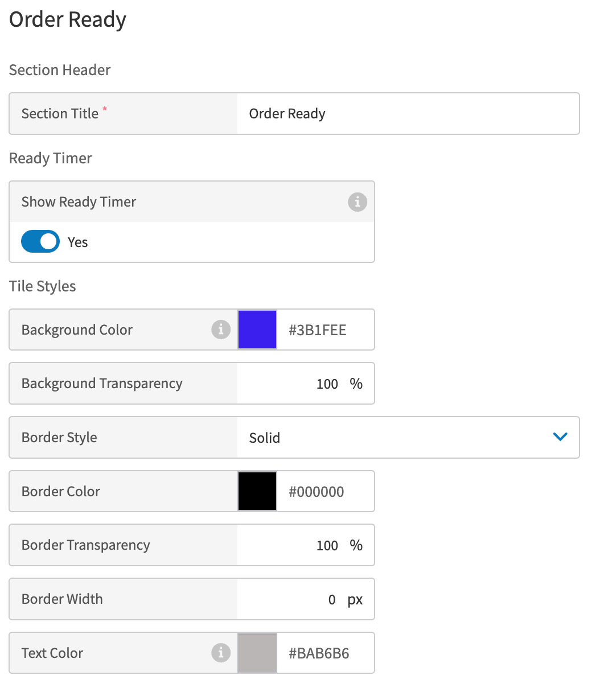Select the Solid border style option
The width and height of the screenshot is (608, 700).
[264, 438]
